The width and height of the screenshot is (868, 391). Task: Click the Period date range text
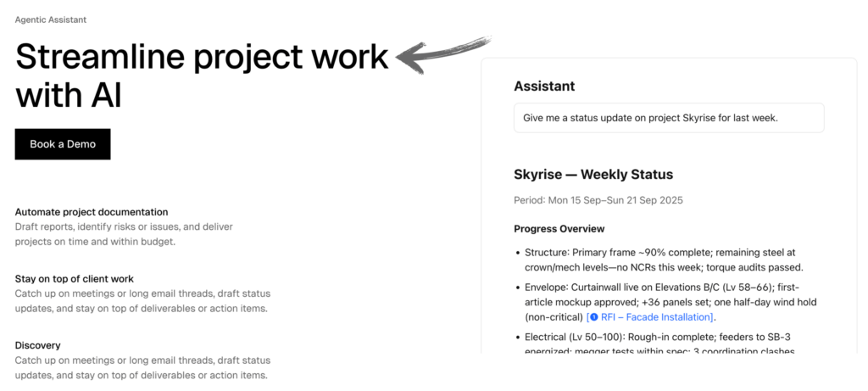coord(598,201)
